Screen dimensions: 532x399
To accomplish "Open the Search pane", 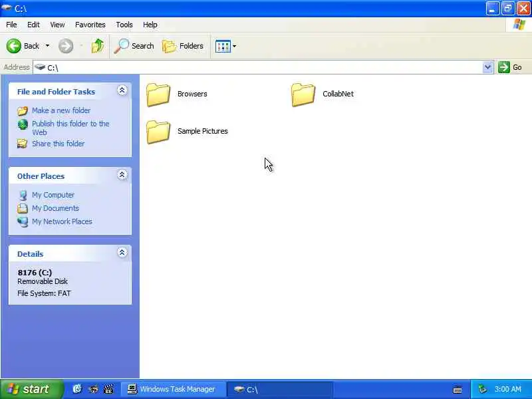I will click(134, 46).
